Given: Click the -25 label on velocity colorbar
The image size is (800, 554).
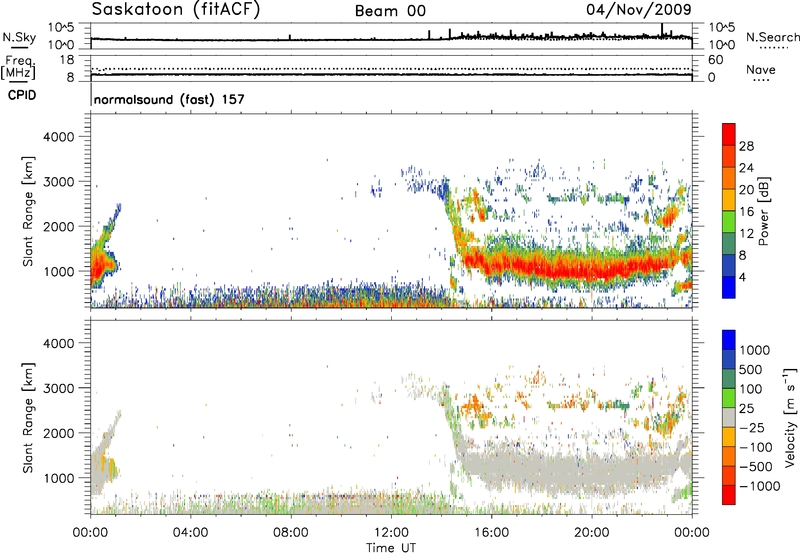Looking at the screenshot, I should click(752, 428).
